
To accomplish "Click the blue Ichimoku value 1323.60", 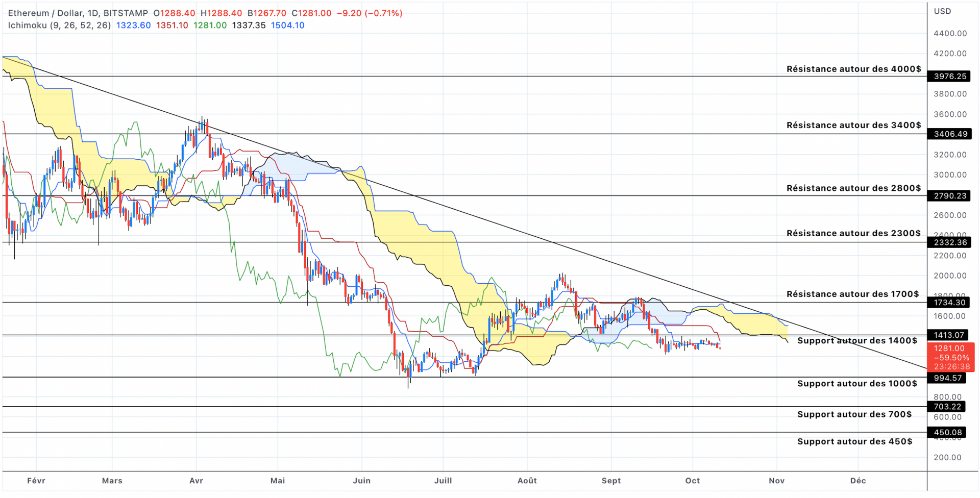I will click(134, 26).
